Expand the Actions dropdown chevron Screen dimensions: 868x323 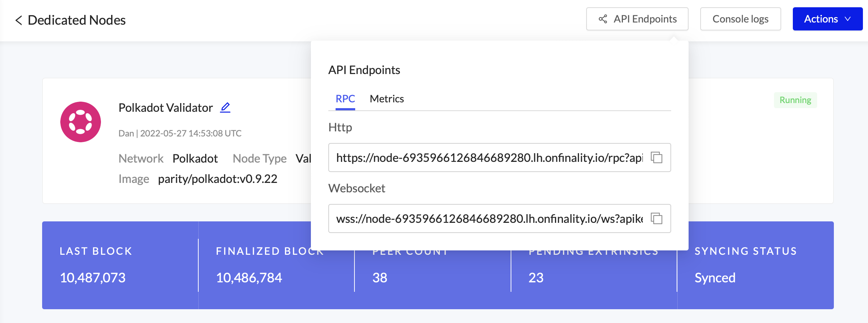click(x=848, y=19)
